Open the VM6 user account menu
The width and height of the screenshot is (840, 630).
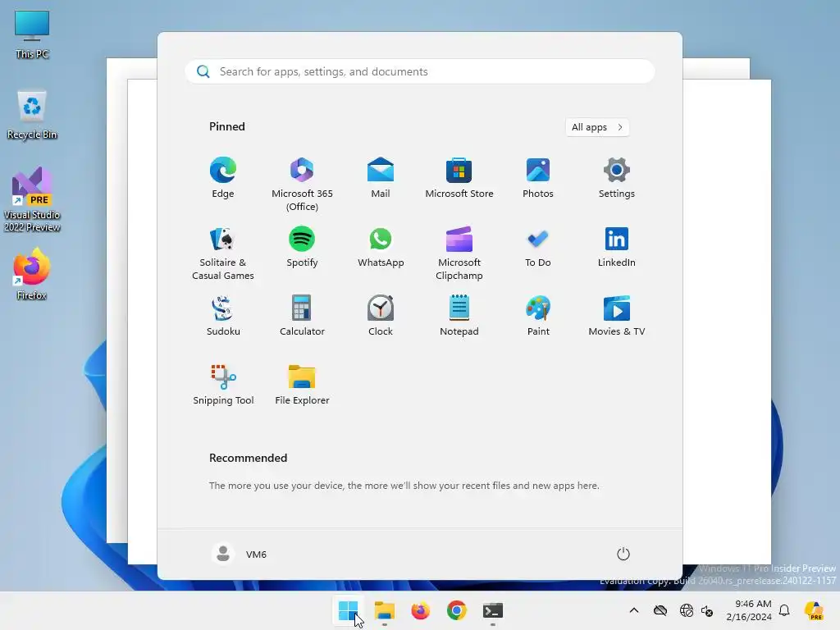(239, 554)
